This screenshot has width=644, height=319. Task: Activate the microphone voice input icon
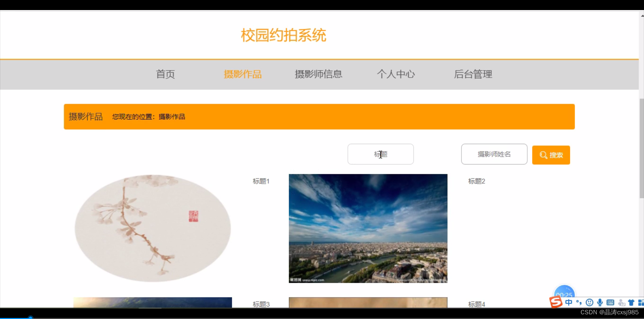click(x=600, y=302)
